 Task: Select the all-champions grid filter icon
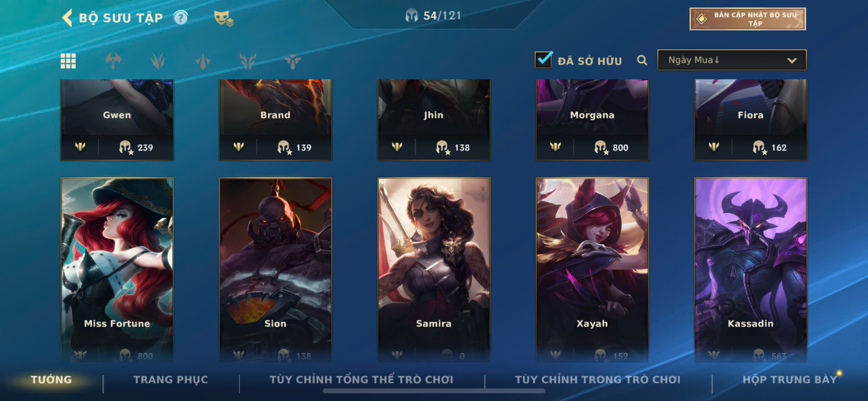68,61
